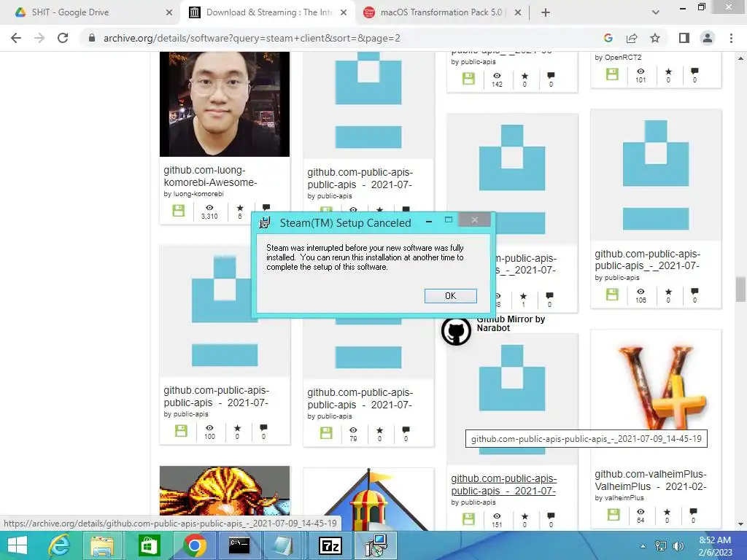
Task: Click software icon on 100-views public-apis card
Action: point(181,431)
